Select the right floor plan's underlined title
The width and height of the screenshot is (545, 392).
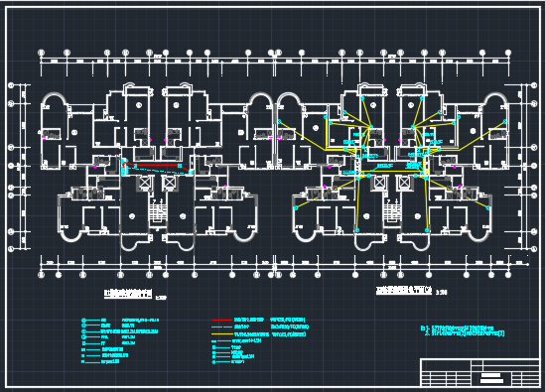[404, 291]
